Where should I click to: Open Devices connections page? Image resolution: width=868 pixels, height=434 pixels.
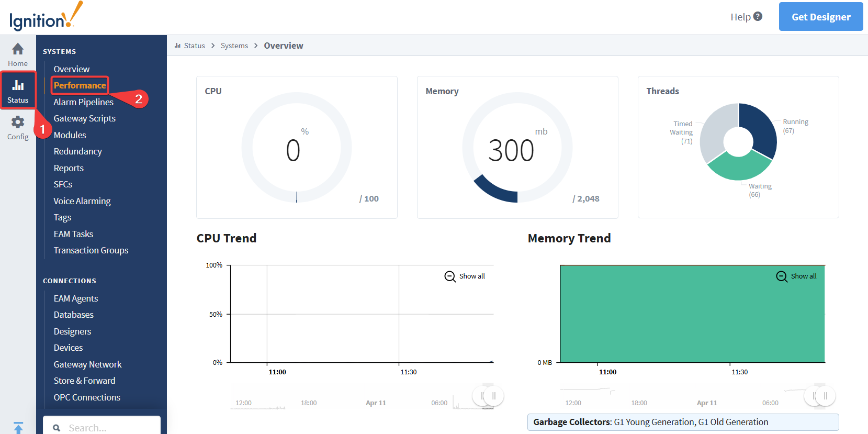(68, 348)
